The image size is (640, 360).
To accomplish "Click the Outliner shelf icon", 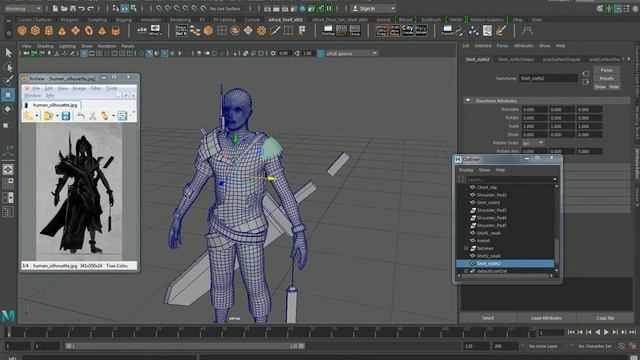I will pos(328,30).
